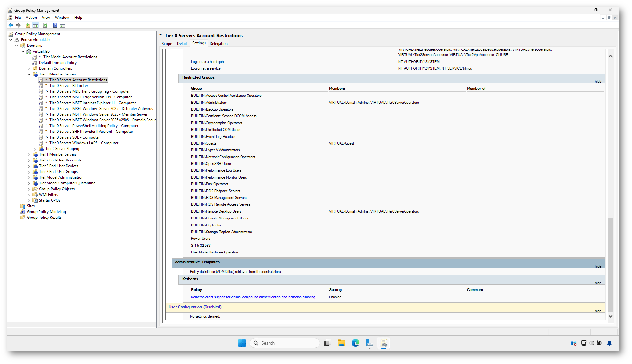Click the Domains folder icon
Image resolution: width=632 pixels, height=364 pixels.
(x=23, y=46)
